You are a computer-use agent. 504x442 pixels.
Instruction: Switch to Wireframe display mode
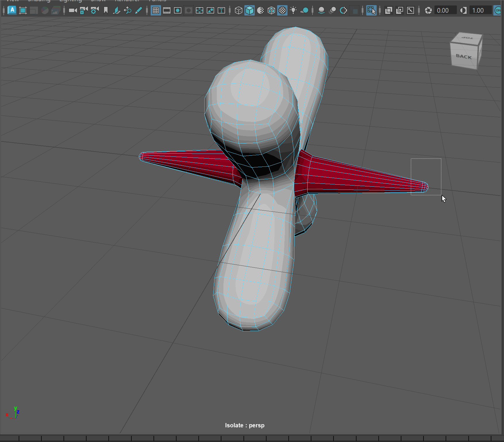pyautogui.click(x=238, y=11)
